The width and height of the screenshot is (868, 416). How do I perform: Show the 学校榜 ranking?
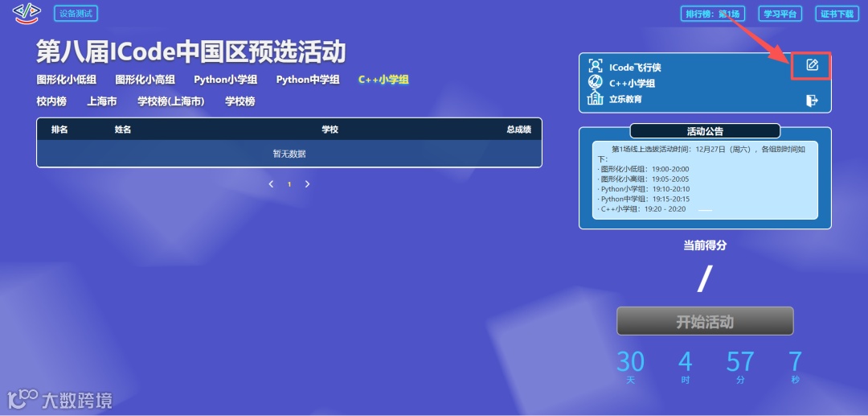click(x=240, y=101)
